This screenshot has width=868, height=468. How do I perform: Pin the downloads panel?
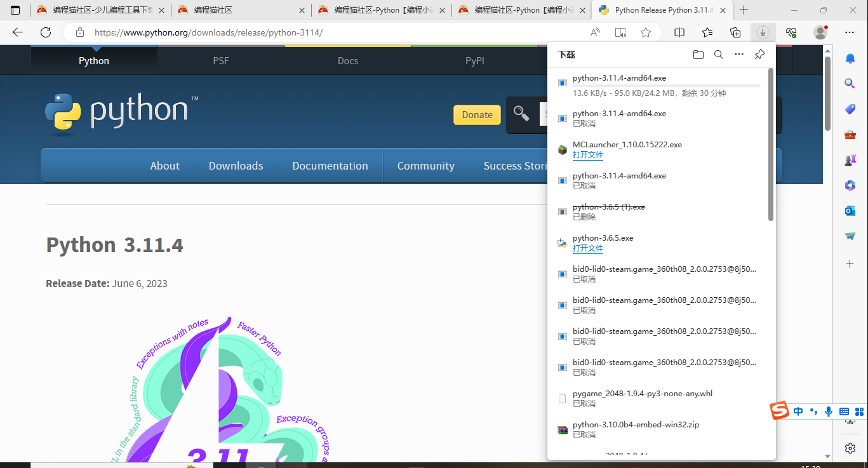point(759,55)
